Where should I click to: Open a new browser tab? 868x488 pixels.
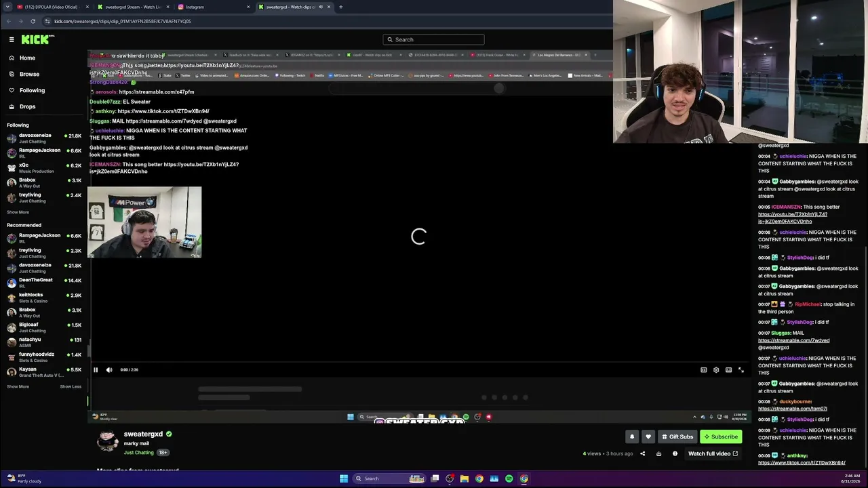[x=340, y=7]
